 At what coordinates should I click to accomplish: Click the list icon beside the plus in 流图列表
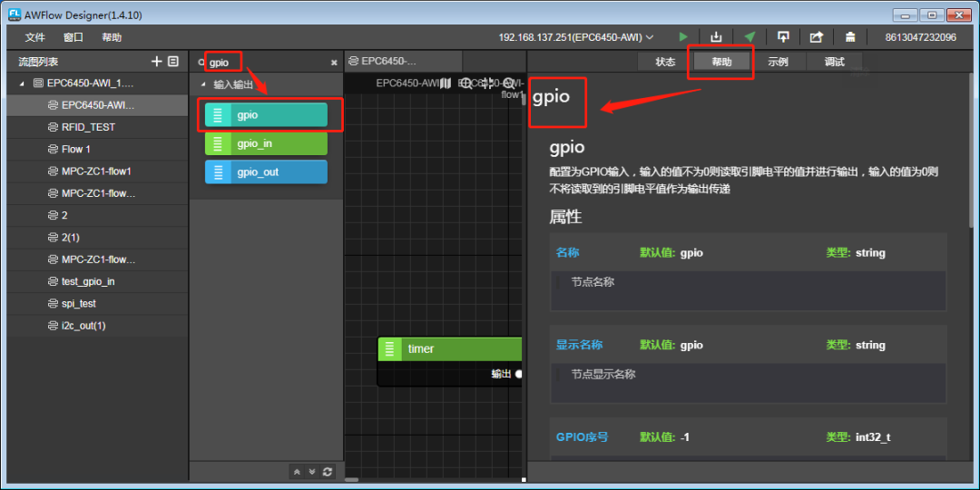173,62
